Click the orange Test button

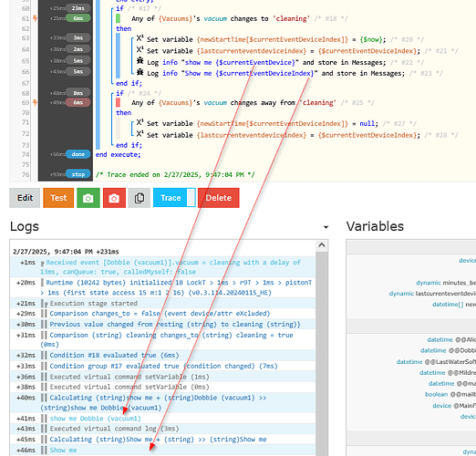click(x=58, y=198)
